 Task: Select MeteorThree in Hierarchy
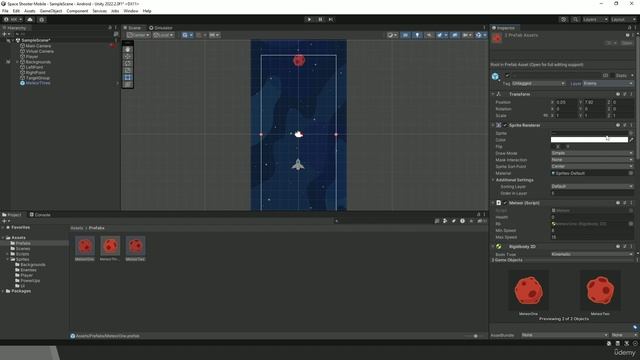coord(38,83)
